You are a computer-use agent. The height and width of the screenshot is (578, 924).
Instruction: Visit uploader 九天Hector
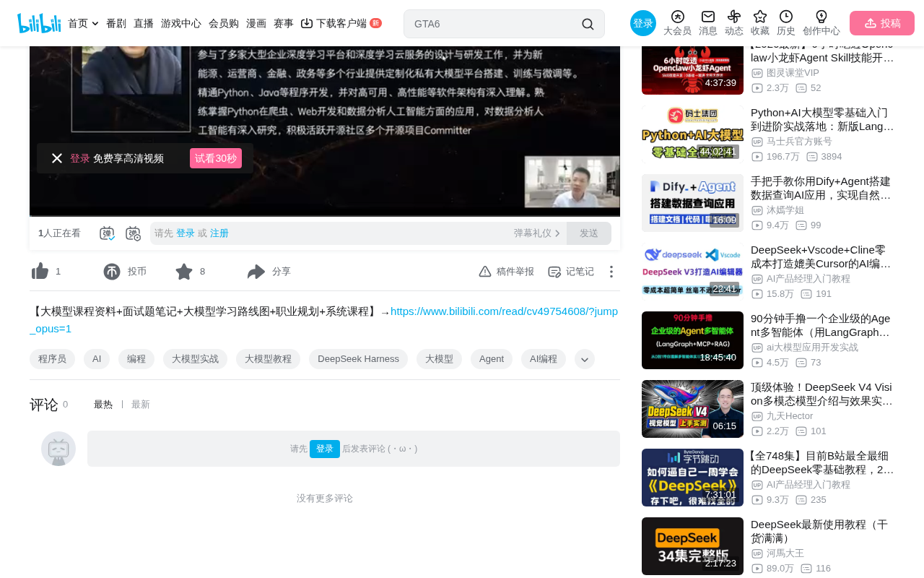(790, 416)
